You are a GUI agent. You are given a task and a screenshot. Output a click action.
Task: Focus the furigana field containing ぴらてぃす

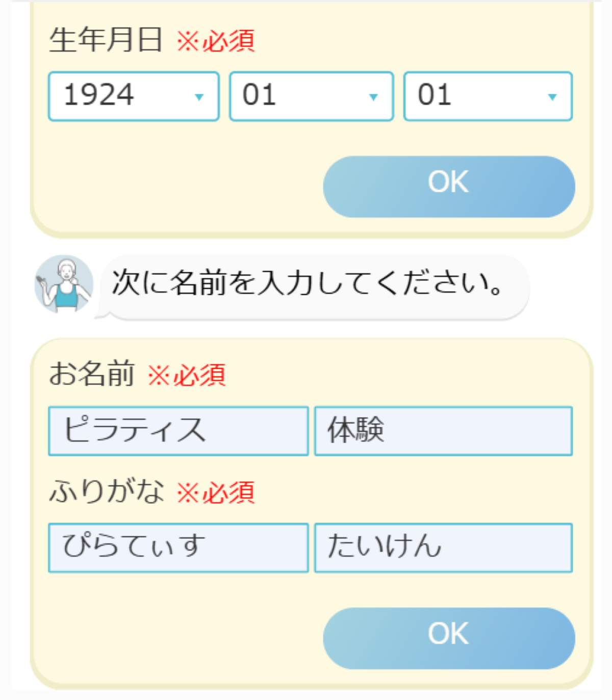178,548
